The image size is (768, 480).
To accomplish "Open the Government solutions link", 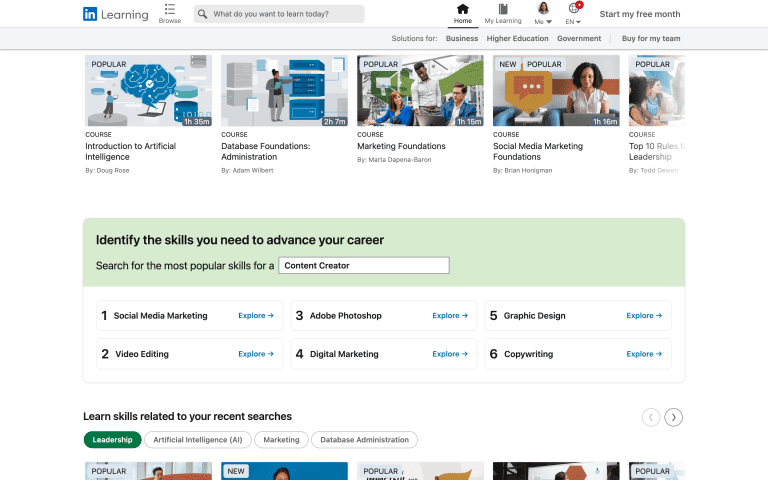I will [x=579, y=38].
